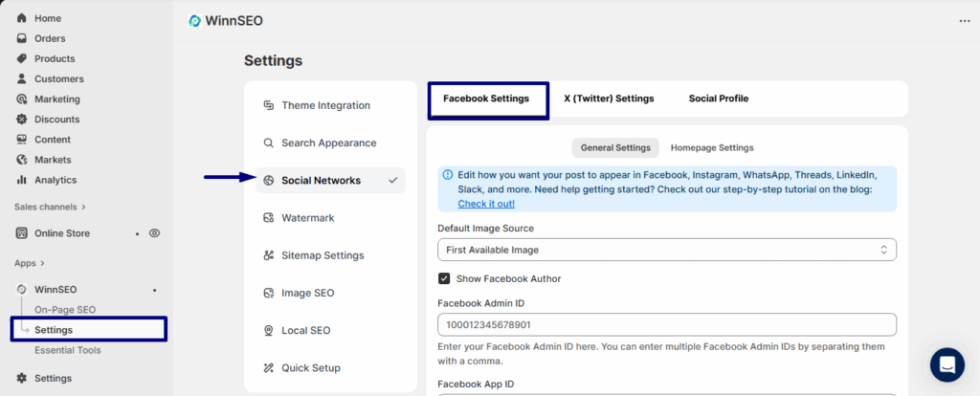Image resolution: width=980 pixels, height=396 pixels.
Task: Go to On-Page SEO under WinnSEO
Action: click(65, 309)
